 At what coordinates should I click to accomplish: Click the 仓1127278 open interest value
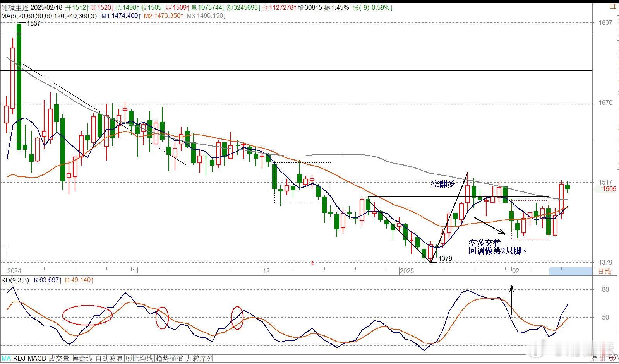(x=279, y=7)
